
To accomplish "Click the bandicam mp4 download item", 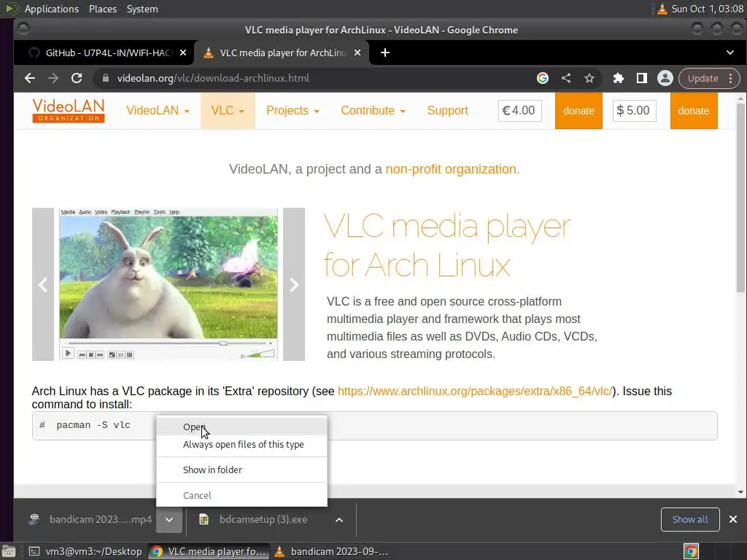I will click(x=90, y=519).
